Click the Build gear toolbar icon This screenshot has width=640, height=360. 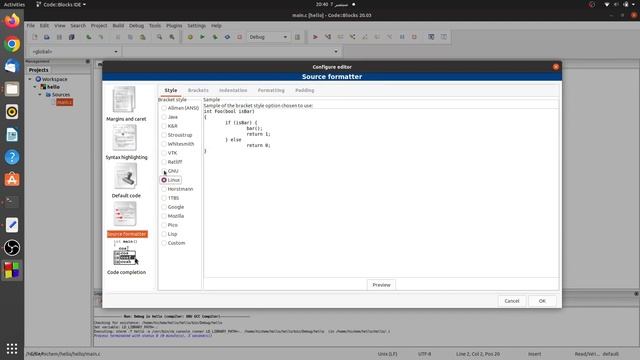pos(190,37)
